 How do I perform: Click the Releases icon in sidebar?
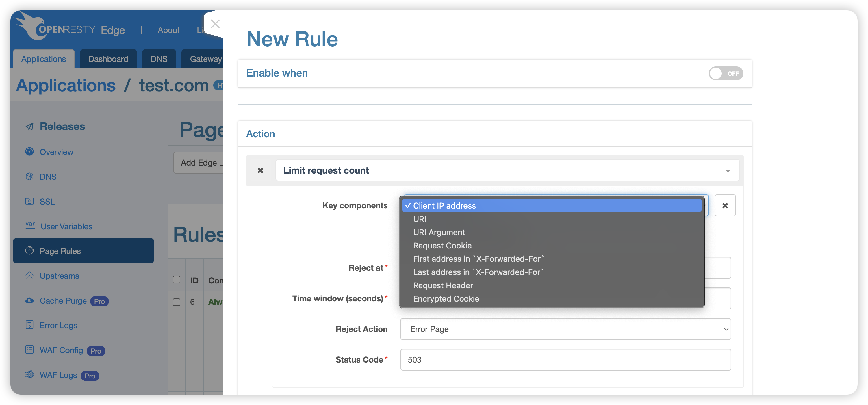pos(29,126)
